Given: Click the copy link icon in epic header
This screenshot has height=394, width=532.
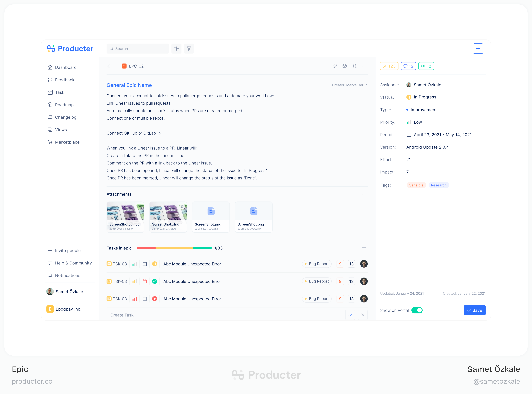Looking at the screenshot, I should 335,66.
